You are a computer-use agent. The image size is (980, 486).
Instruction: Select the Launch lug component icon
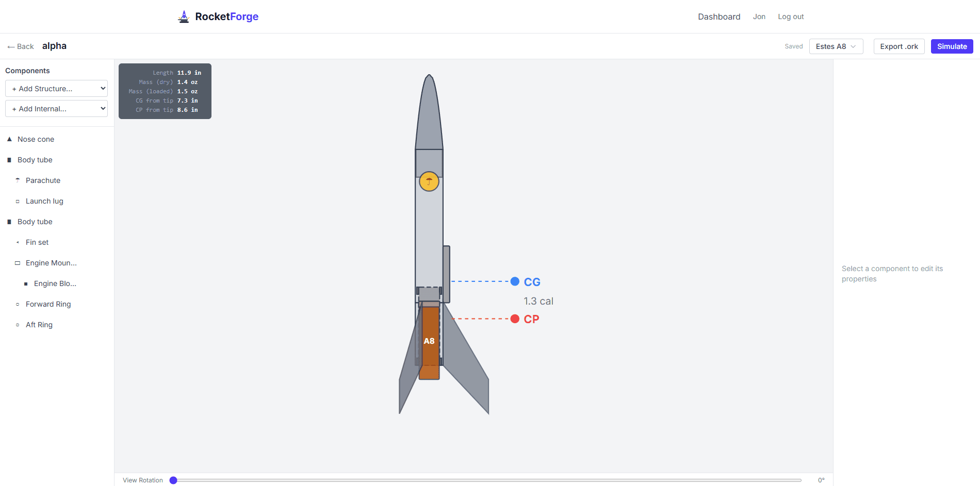tap(17, 200)
